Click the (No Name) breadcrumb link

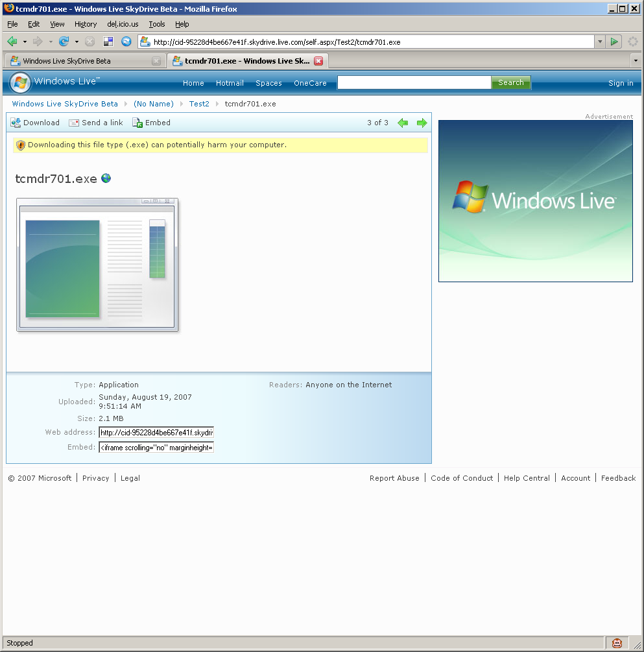click(x=154, y=104)
